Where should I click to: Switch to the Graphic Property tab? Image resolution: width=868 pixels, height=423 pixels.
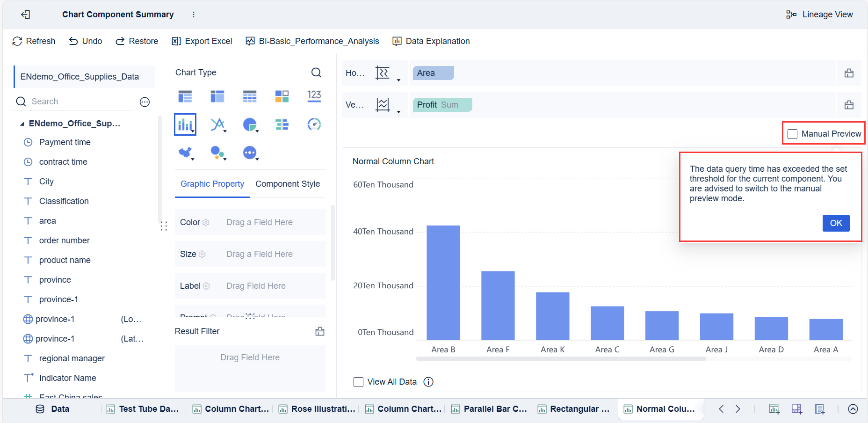[212, 184]
